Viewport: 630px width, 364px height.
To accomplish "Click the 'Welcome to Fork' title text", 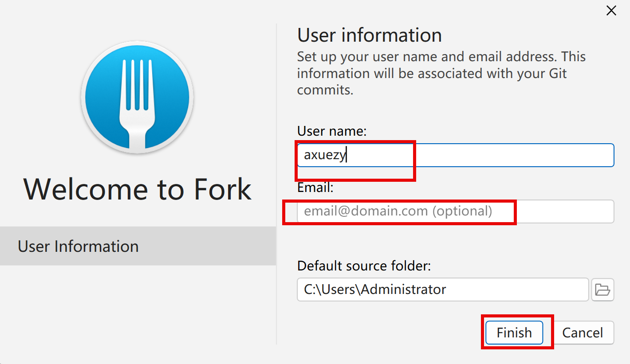I will pyautogui.click(x=138, y=189).
